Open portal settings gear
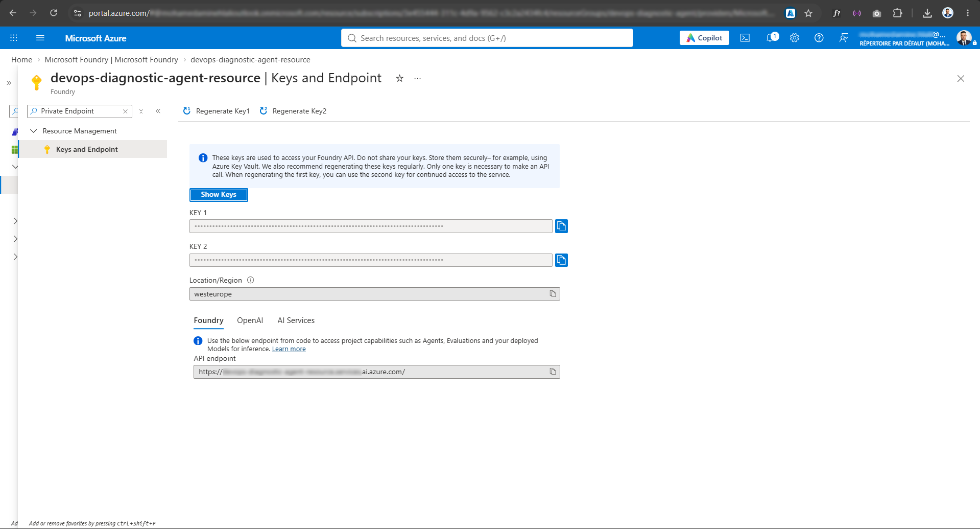Screen dimensions: 980x529 794,38
